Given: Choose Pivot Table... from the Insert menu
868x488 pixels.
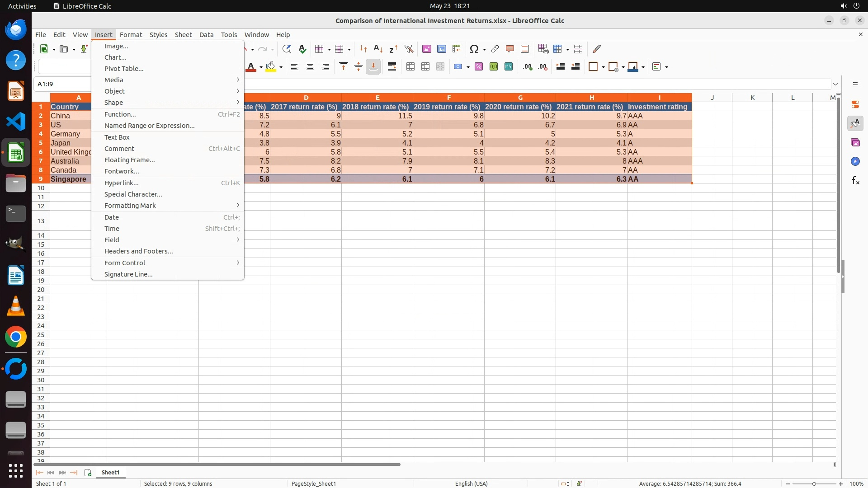Looking at the screenshot, I should (124, 69).
